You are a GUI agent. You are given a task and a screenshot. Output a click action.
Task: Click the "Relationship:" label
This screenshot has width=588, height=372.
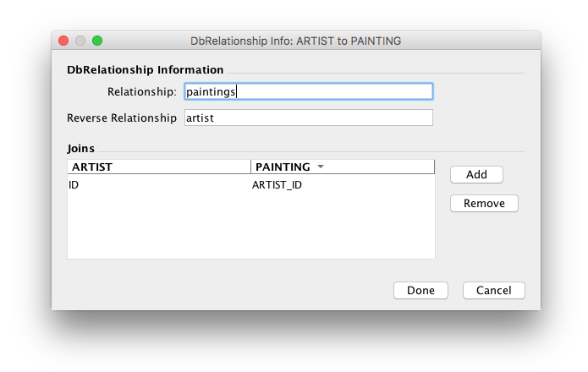[x=142, y=91]
